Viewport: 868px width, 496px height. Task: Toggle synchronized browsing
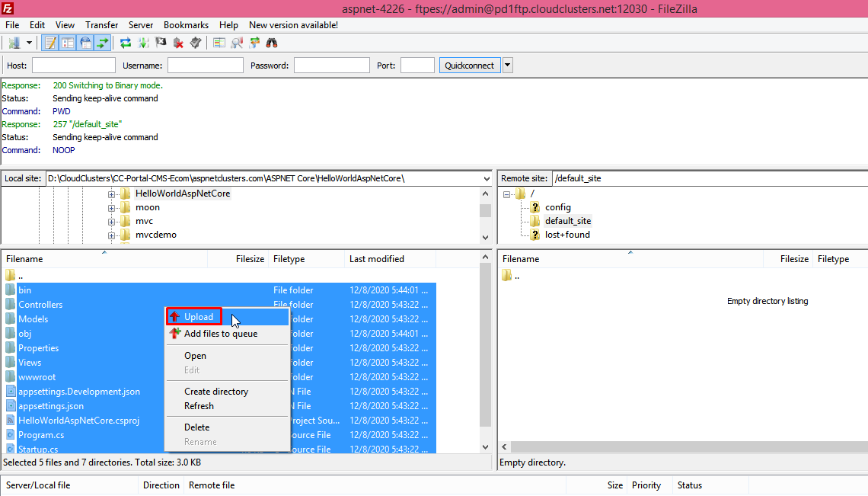tap(254, 43)
